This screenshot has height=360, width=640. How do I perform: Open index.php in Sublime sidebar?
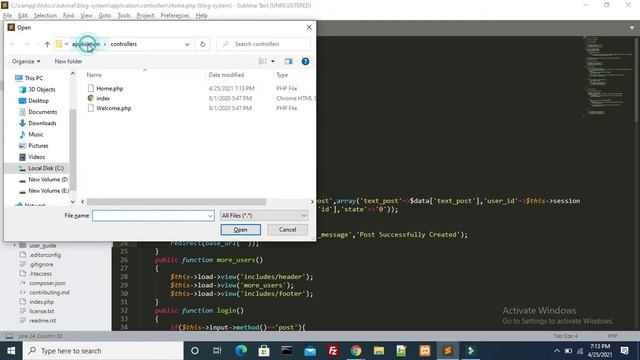[x=41, y=302]
